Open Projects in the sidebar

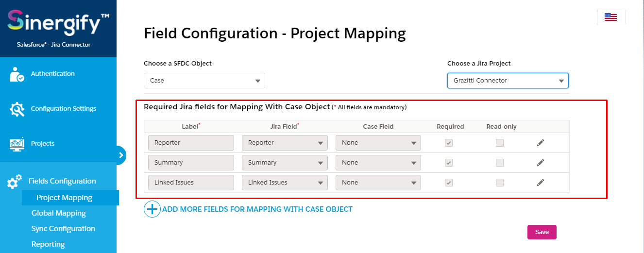tap(43, 144)
